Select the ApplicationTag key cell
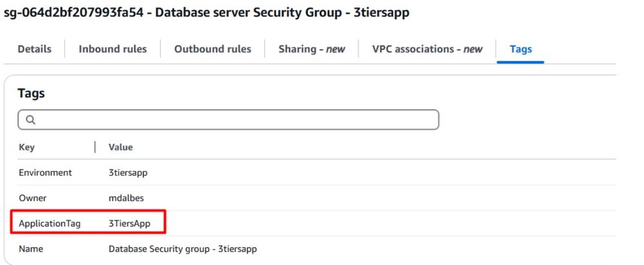The width and height of the screenshot is (644, 265). (50, 223)
